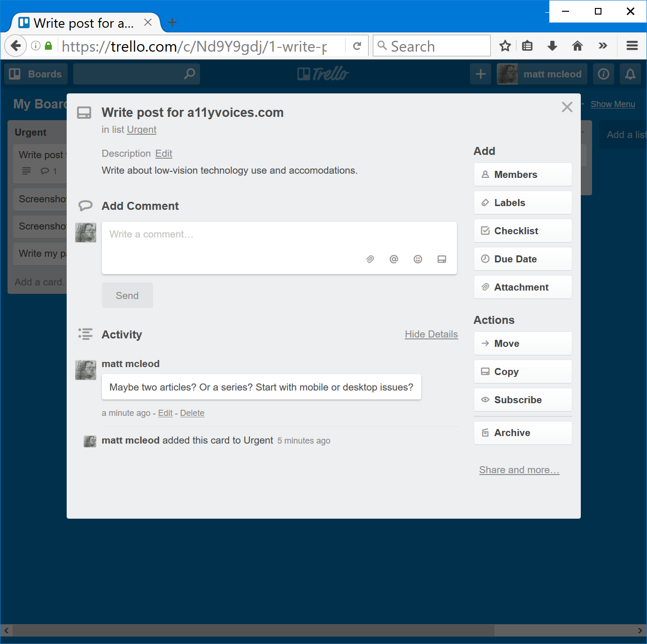Add an attachment using the comment paperclip icon

[370, 259]
